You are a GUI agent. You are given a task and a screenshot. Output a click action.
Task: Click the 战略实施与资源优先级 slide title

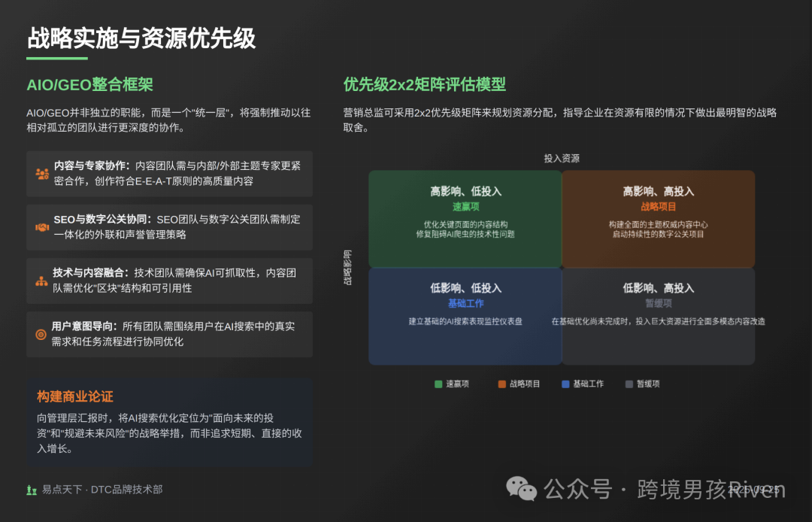click(141, 38)
